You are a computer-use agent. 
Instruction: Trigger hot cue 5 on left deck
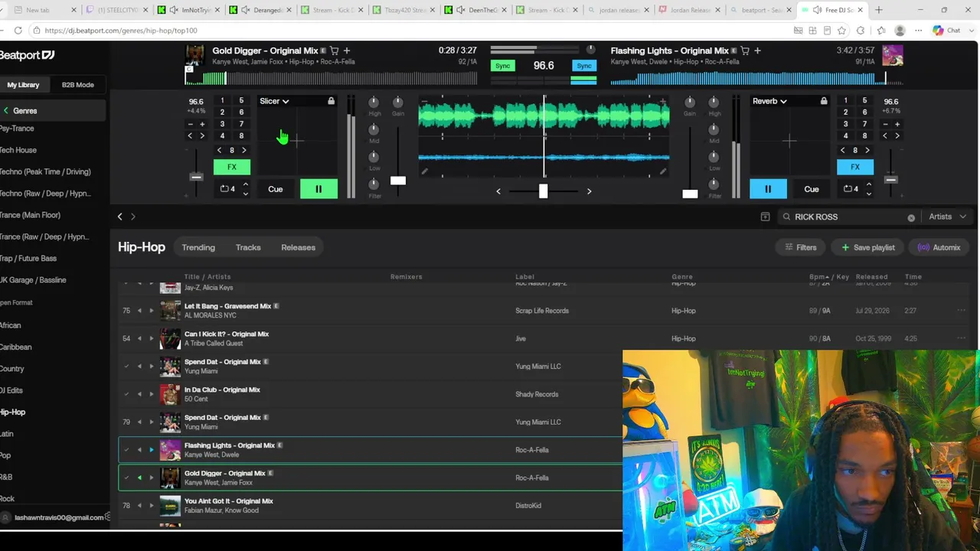tap(241, 100)
